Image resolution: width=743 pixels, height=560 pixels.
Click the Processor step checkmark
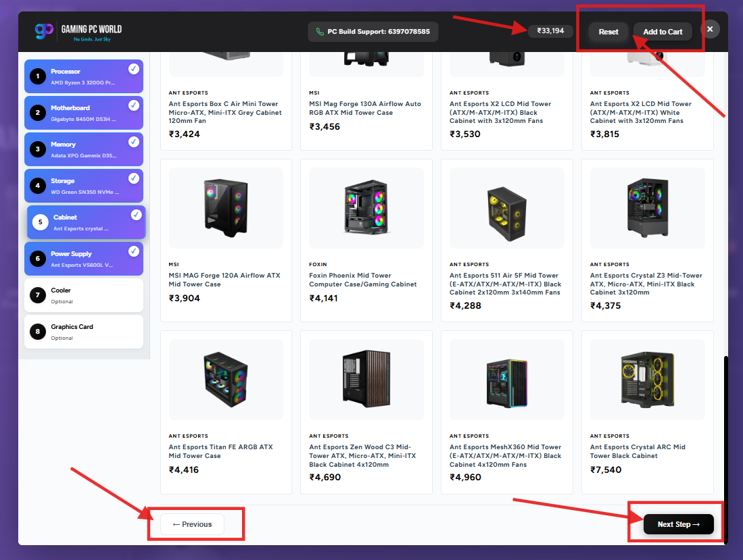134,69
